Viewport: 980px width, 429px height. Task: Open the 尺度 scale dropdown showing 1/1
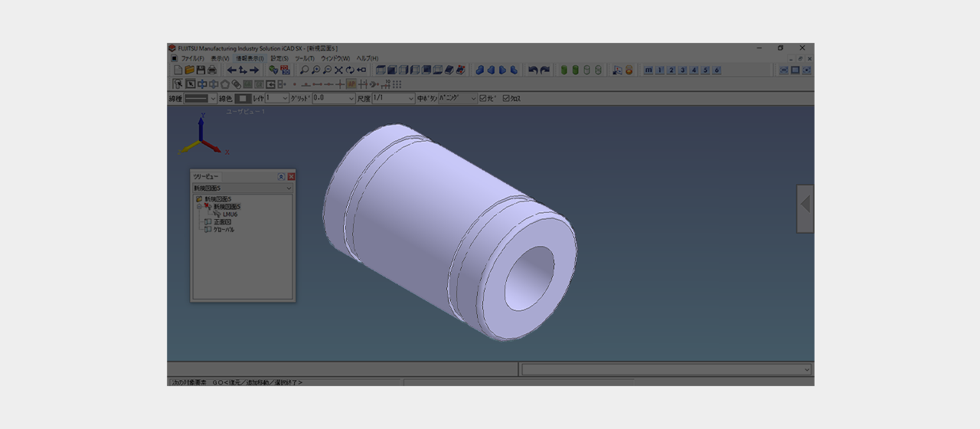point(410,99)
